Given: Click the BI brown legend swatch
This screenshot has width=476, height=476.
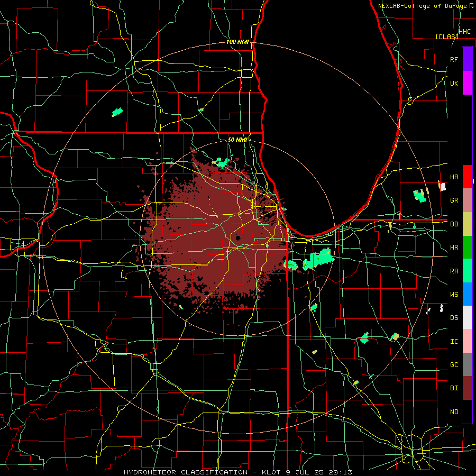Looking at the screenshot, I should tap(467, 388).
